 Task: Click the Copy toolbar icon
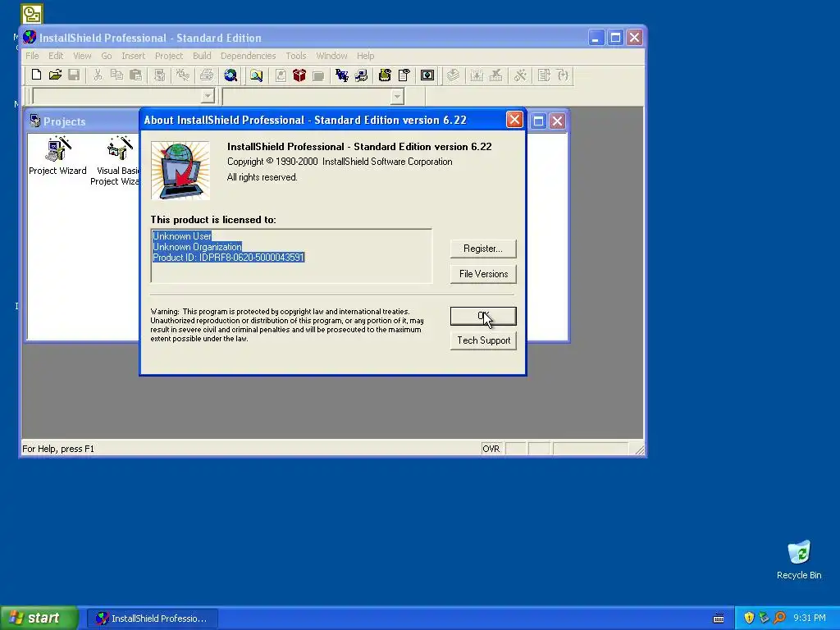coord(116,75)
